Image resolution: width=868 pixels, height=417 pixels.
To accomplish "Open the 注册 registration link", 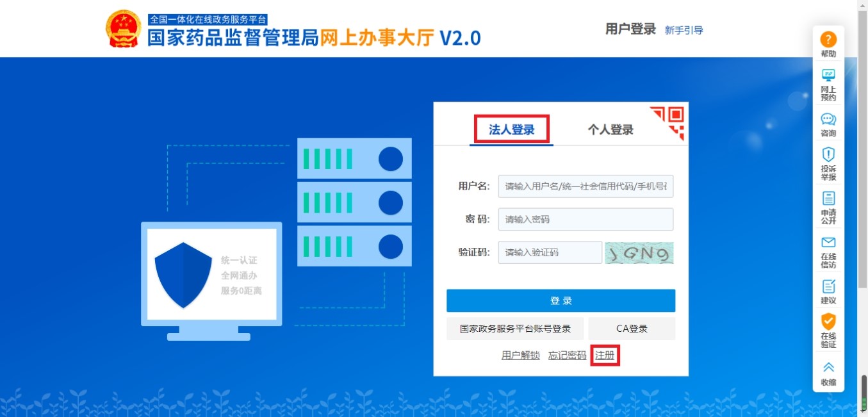I will pyautogui.click(x=605, y=354).
